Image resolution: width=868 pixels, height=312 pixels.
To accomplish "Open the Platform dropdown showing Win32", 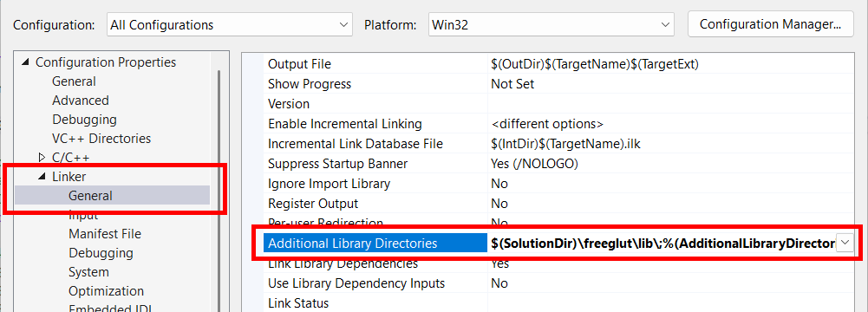I will click(551, 25).
